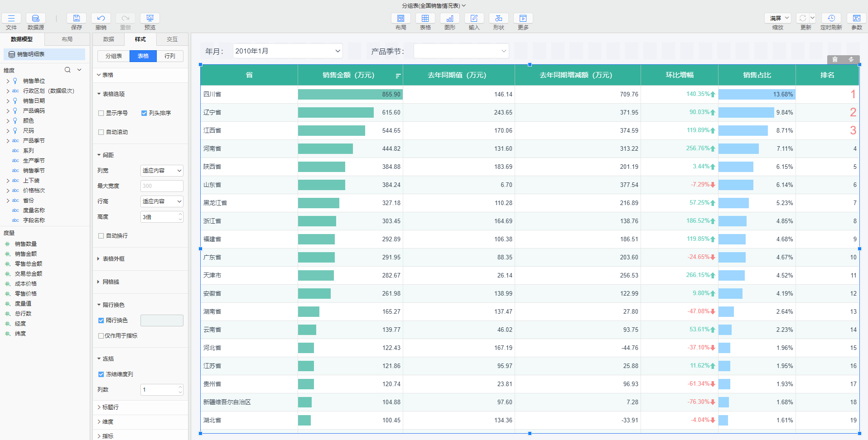The image size is (868, 440).
Task: Click the center toolbar 布局 layout icon
Action: [401, 18]
